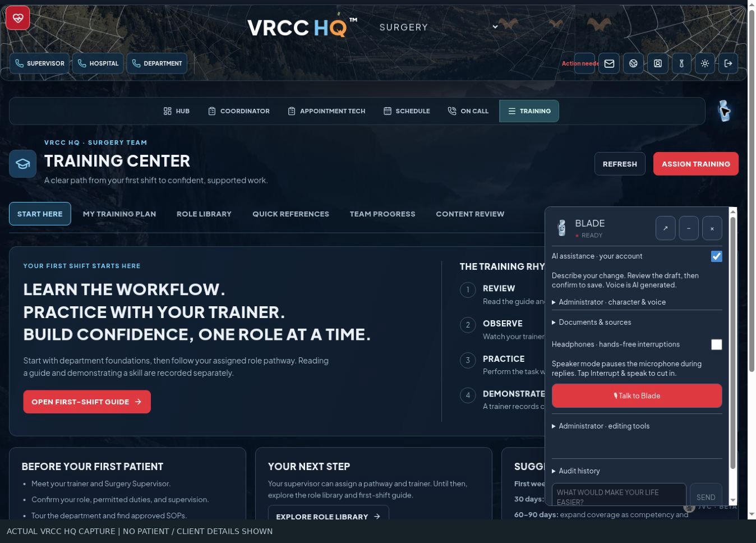Pop out the Blade panel with arrow icon
This screenshot has height=543, width=756.
[665, 228]
